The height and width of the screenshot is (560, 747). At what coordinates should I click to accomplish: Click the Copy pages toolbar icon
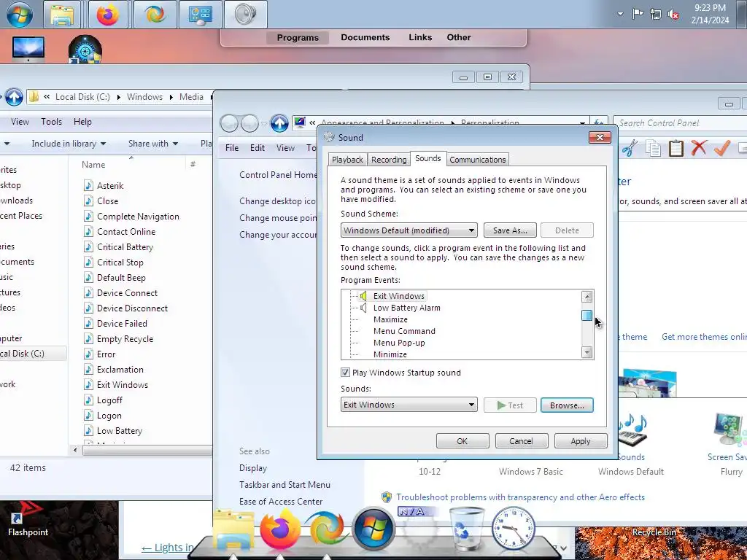point(653,148)
